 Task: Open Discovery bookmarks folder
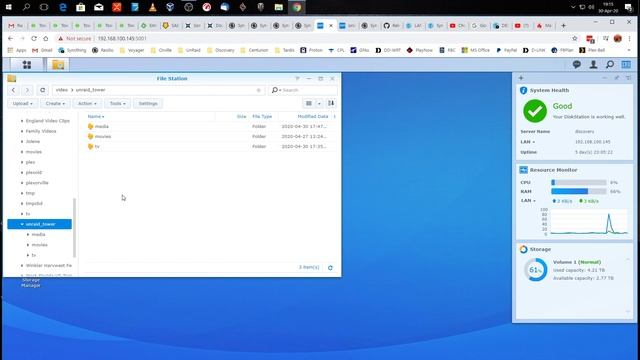pos(220,50)
